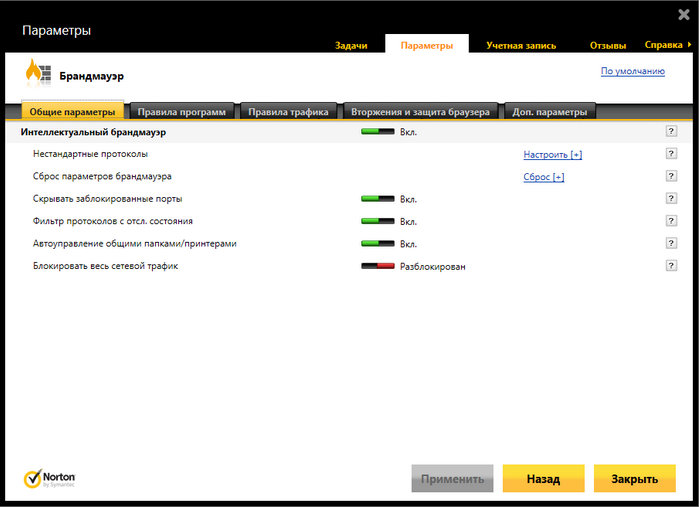Click the Интеллектуальный брандмауэр label

point(93,132)
